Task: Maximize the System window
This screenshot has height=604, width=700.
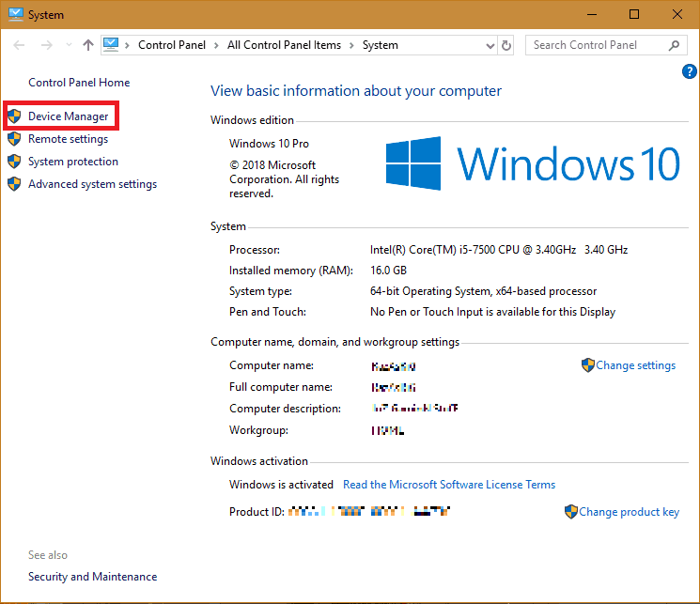Action: 634,14
